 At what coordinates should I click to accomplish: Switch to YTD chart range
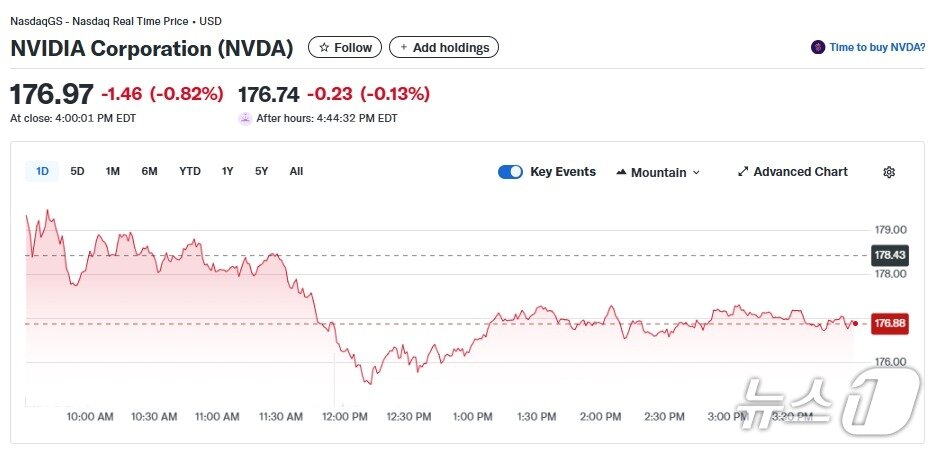pyautogui.click(x=190, y=171)
